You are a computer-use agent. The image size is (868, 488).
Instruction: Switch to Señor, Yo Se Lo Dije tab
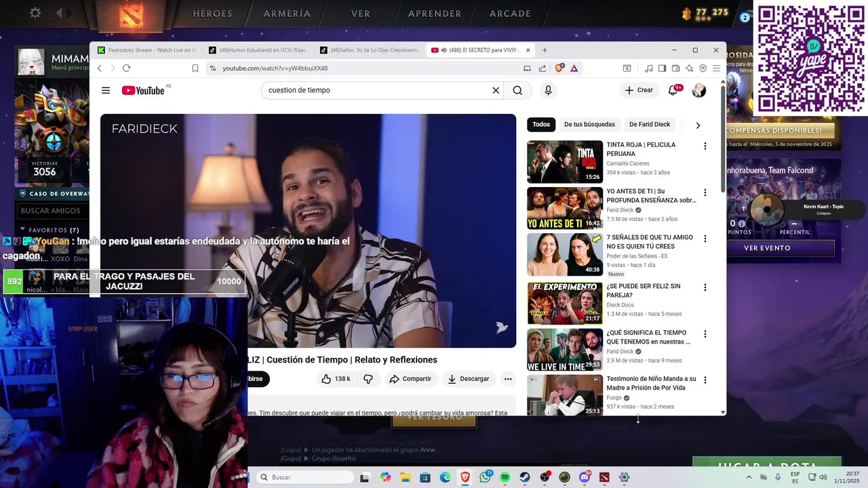click(x=369, y=50)
